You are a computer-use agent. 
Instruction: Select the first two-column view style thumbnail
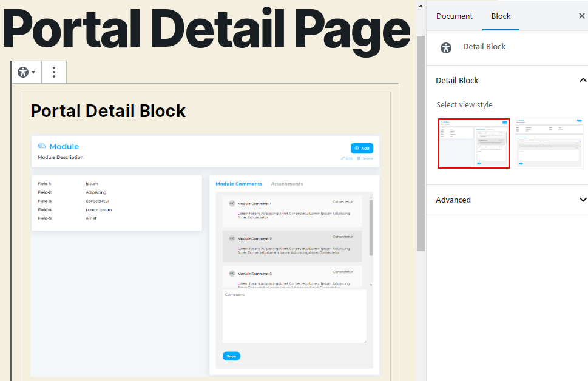tap(474, 143)
